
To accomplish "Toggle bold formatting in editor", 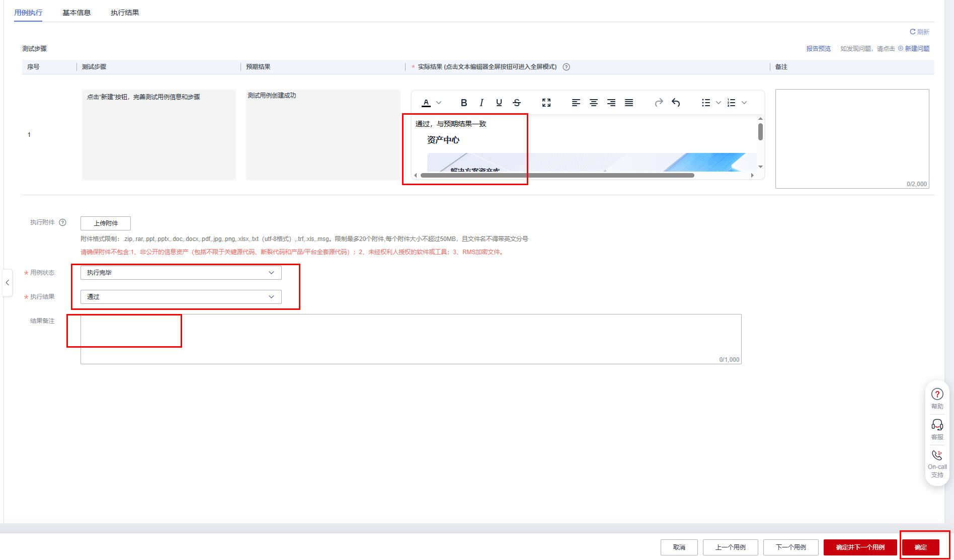I will tap(464, 103).
